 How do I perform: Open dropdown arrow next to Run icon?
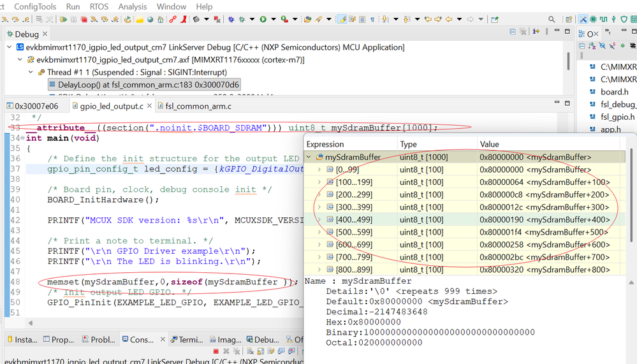pos(274,19)
